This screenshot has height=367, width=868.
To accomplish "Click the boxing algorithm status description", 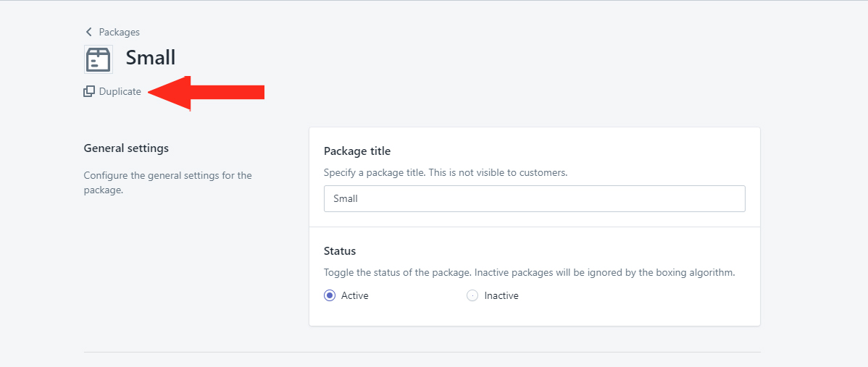I will 529,273.
